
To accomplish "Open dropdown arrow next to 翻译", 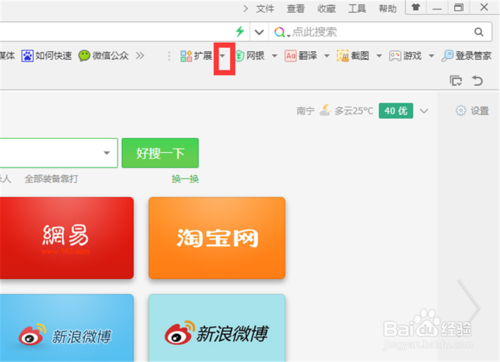I will (327, 56).
